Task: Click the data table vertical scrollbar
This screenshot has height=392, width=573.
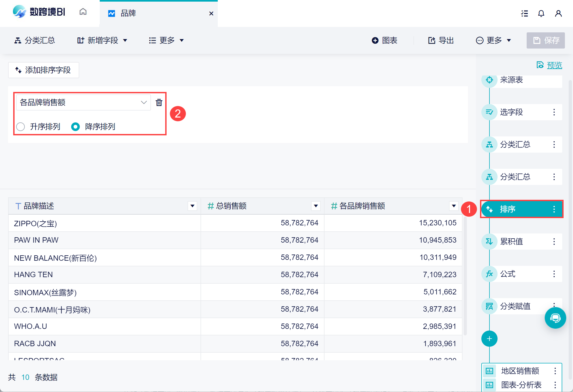Action: pos(465,275)
